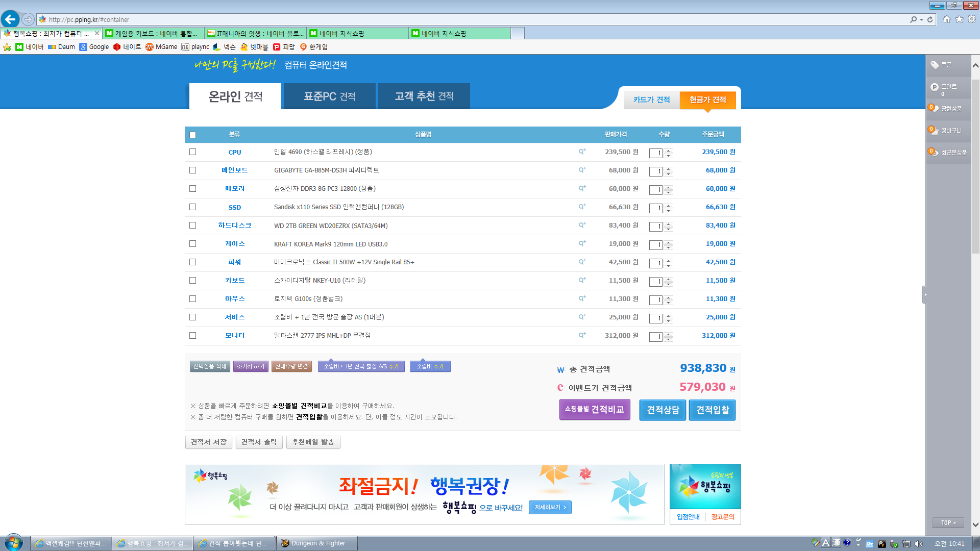Click the refresh icon in the address bar
980x551 pixels.
pyautogui.click(x=930, y=19)
